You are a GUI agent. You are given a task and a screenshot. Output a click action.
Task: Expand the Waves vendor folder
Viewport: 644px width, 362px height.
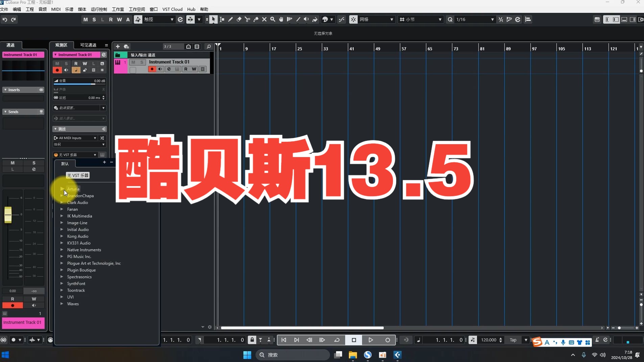[62, 304]
